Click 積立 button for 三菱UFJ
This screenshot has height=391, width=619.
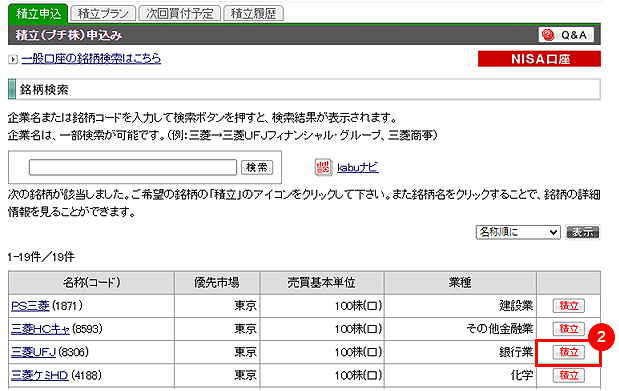click(x=568, y=352)
